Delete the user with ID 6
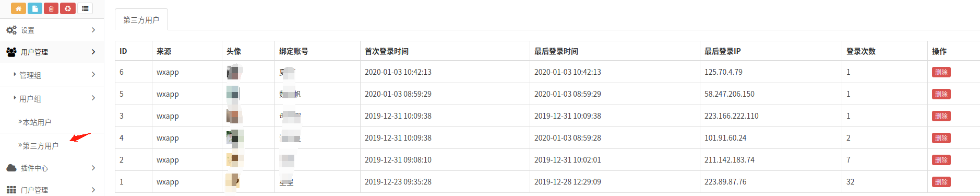This screenshot has width=980, height=196. point(941,72)
